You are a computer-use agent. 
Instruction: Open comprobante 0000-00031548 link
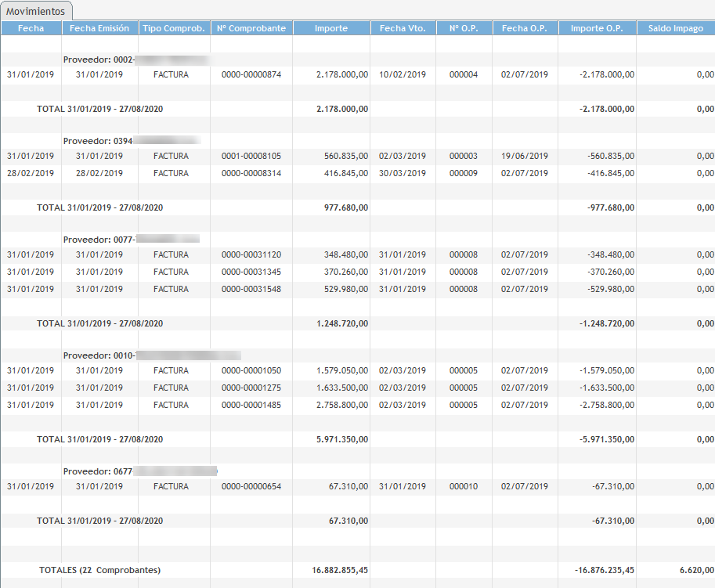251,290
